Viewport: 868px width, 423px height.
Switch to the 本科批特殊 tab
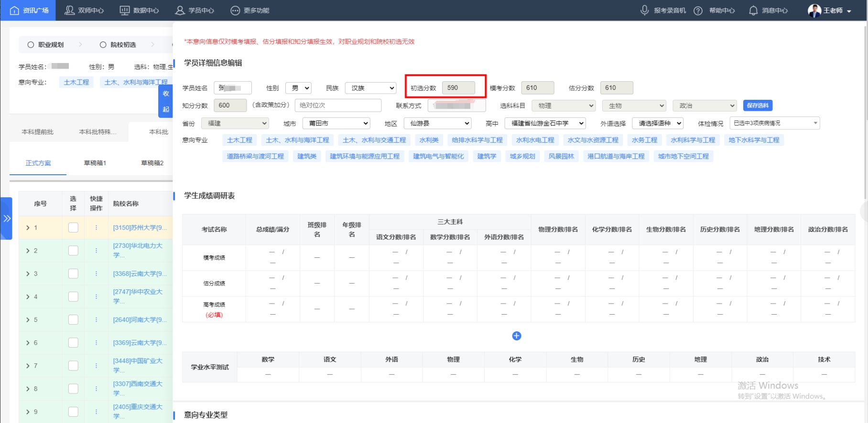point(98,132)
